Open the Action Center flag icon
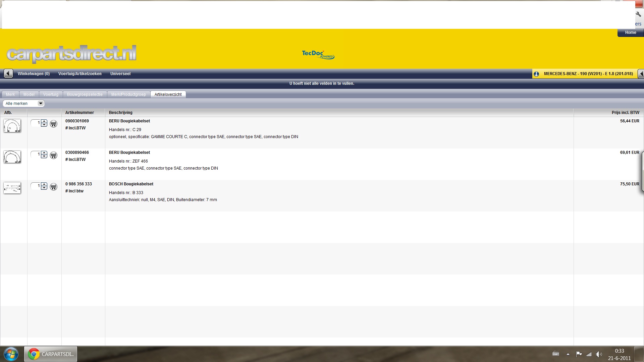This screenshot has width=644, height=362. 579,354
